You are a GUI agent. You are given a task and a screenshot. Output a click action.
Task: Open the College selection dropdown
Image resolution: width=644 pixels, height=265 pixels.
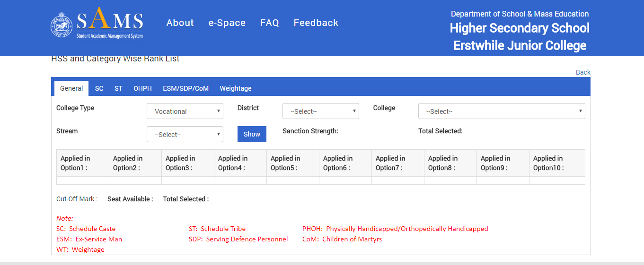tap(501, 111)
